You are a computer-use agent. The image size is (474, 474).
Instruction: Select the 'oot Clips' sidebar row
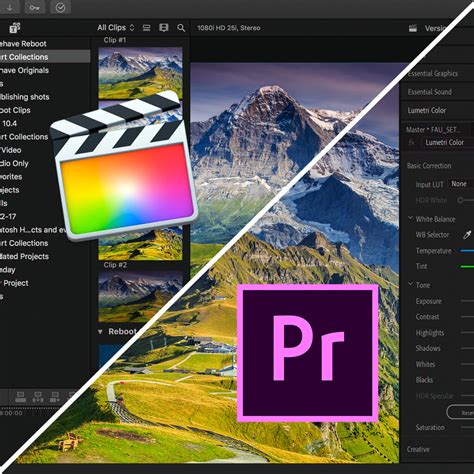pos(15,110)
